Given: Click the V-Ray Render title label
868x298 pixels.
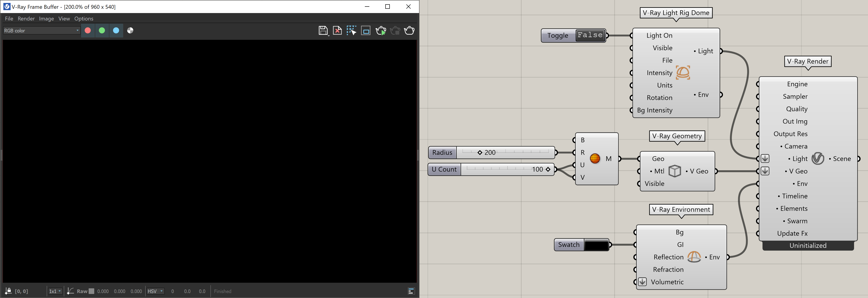Looking at the screenshot, I should point(808,61).
